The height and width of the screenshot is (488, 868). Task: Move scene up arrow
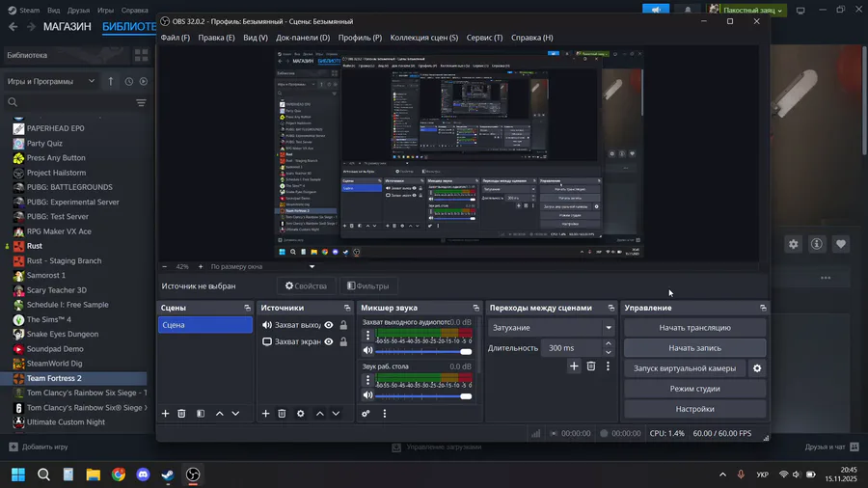click(x=220, y=414)
